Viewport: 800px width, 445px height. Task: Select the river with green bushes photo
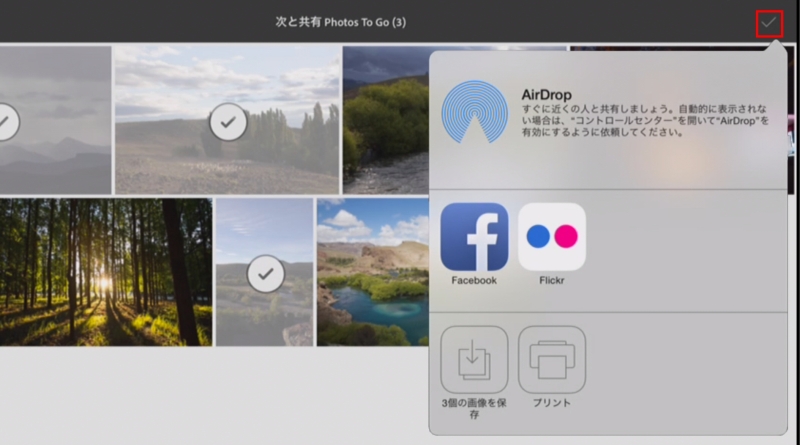click(x=386, y=120)
